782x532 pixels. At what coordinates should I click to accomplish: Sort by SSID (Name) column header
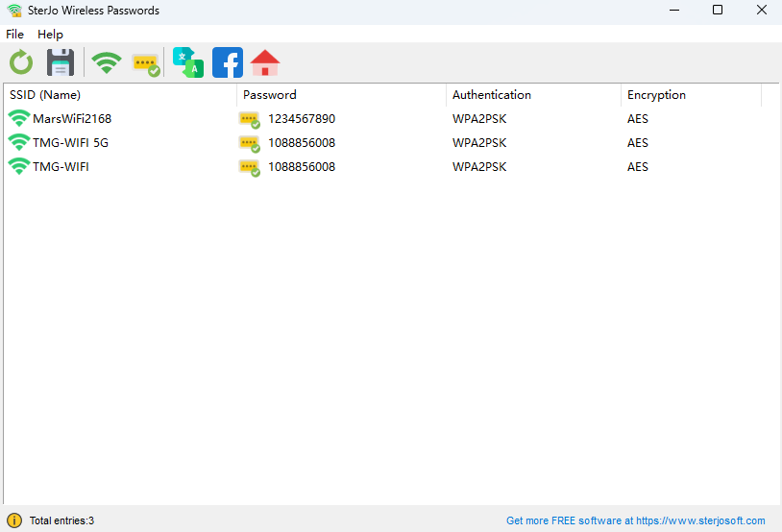pos(120,95)
